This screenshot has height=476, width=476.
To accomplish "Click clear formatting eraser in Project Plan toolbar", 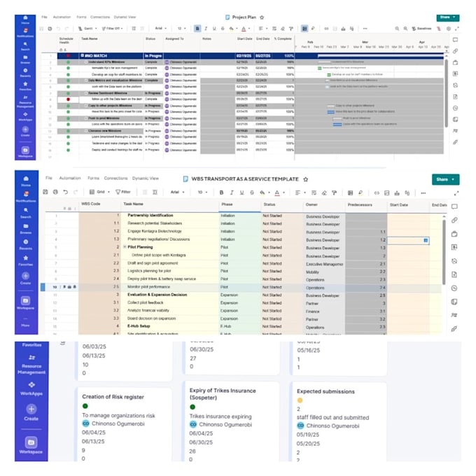I will coord(283,29).
